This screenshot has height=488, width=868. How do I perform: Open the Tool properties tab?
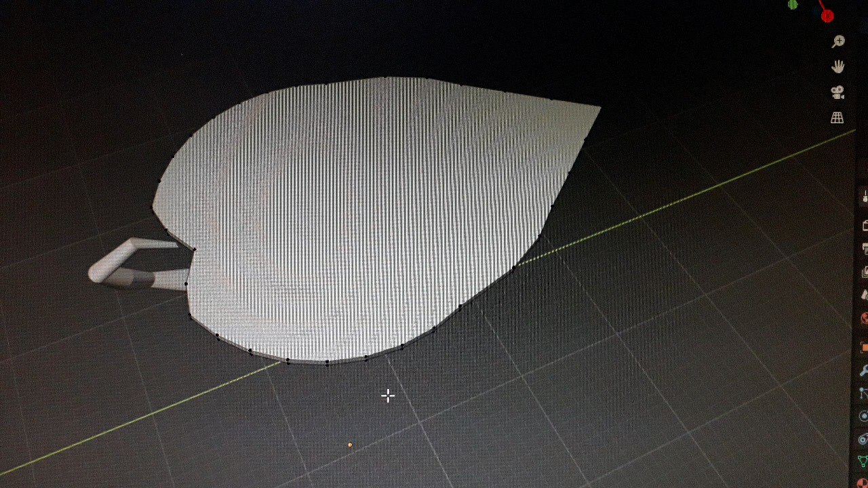point(865,197)
